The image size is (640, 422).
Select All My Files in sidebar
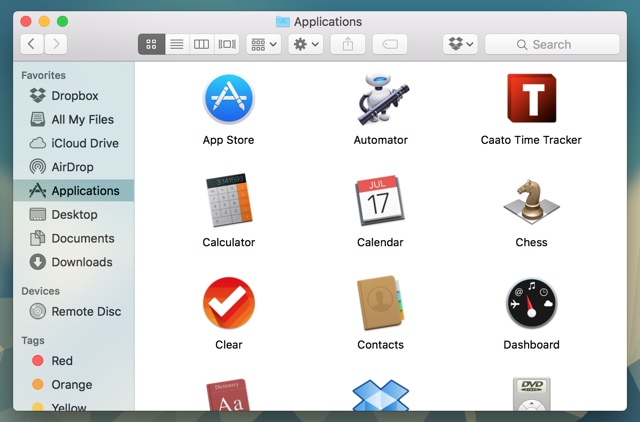point(73,120)
